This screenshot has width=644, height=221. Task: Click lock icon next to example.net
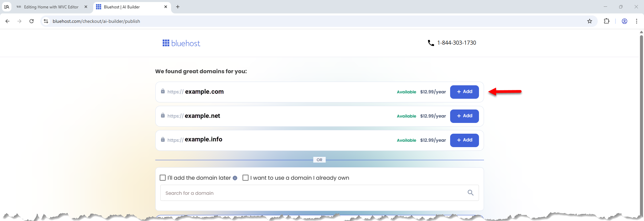163,116
